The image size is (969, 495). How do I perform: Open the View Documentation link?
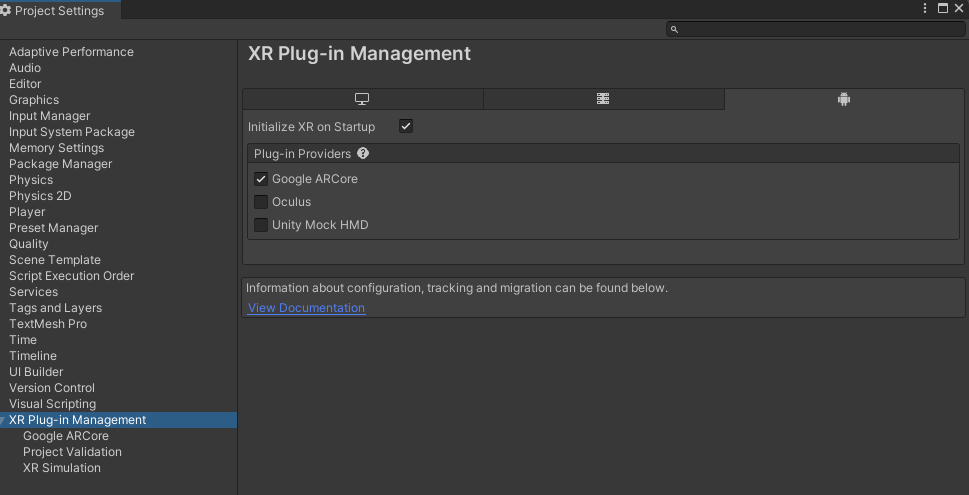tap(307, 308)
